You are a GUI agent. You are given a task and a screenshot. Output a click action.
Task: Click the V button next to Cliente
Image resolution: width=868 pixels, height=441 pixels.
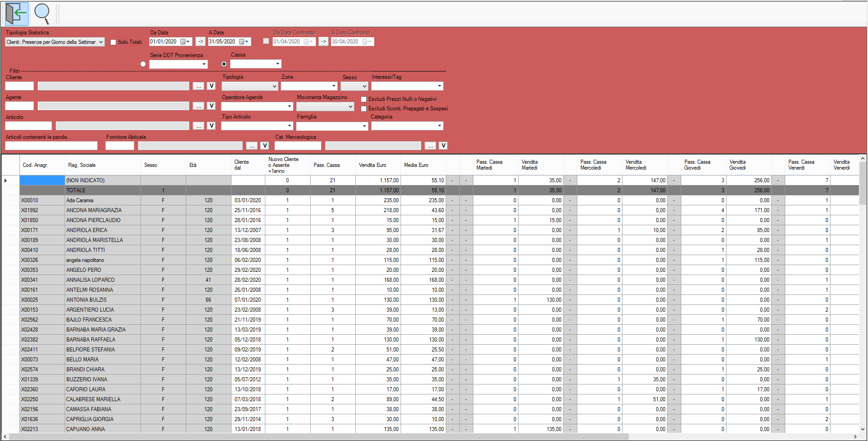click(x=211, y=86)
